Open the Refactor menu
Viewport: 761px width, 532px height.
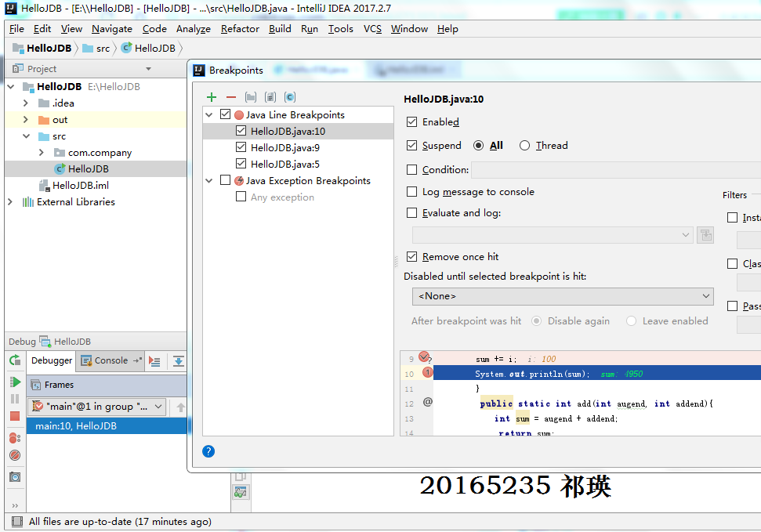pyautogui.click(x=240, y=29)
